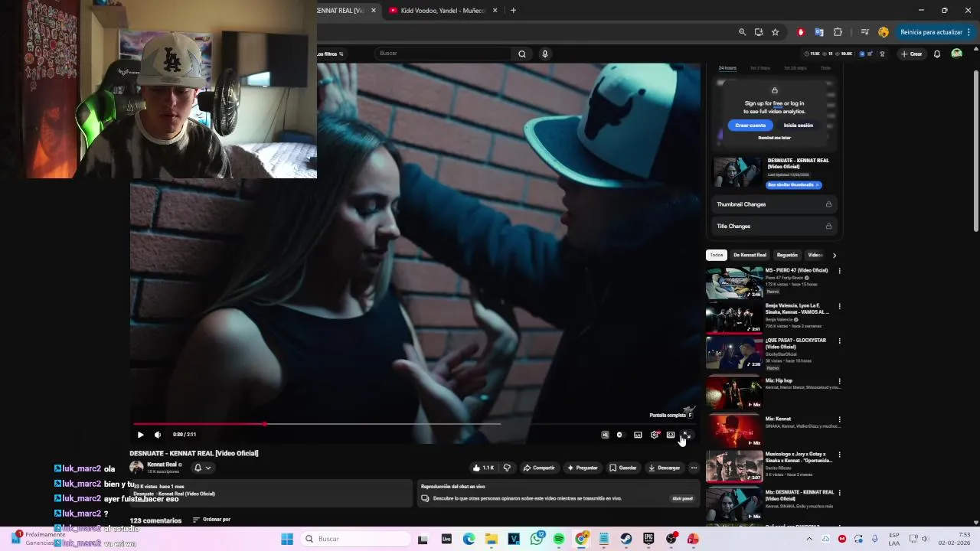This screenshot has width=980, height=551.
Task: Click the Compartir share button
Action: [539, 468]
